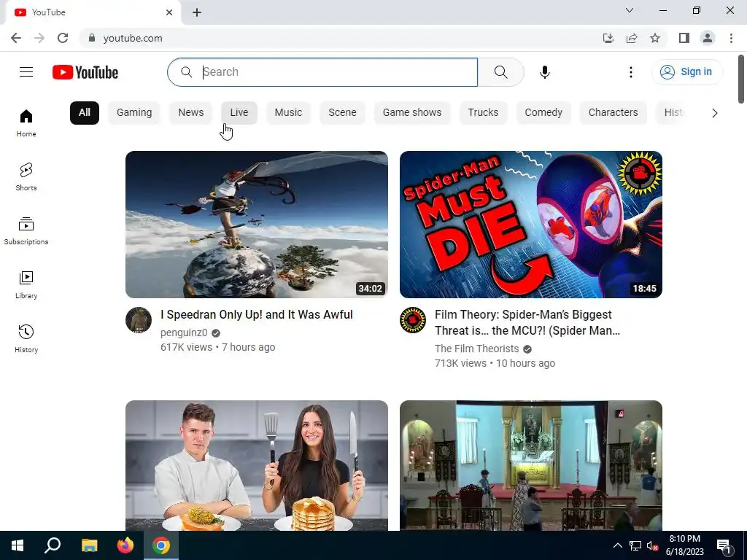Show hidden system tray icons
This screenshot has height=560, width=747.
[x=617, y=545]
